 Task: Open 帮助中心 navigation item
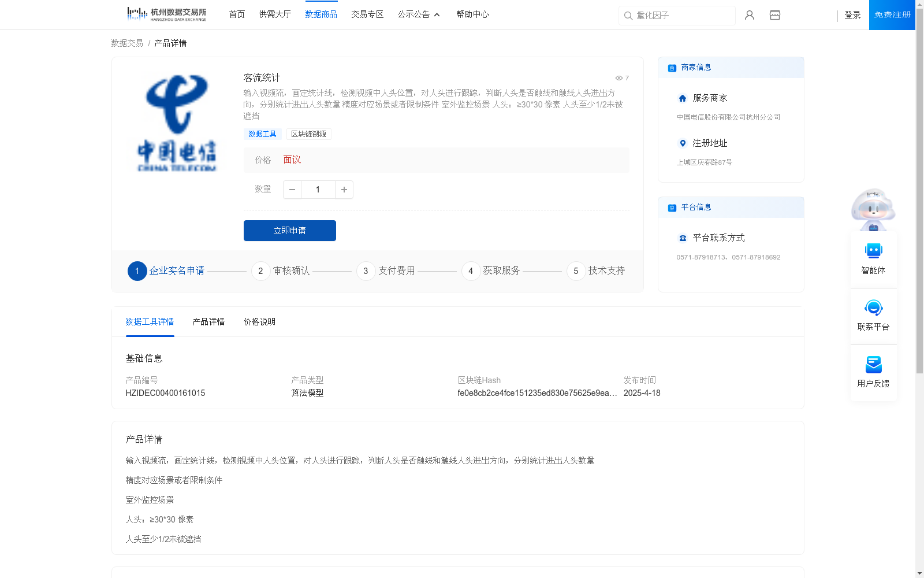pyautogui.click(x=472, y=14)
